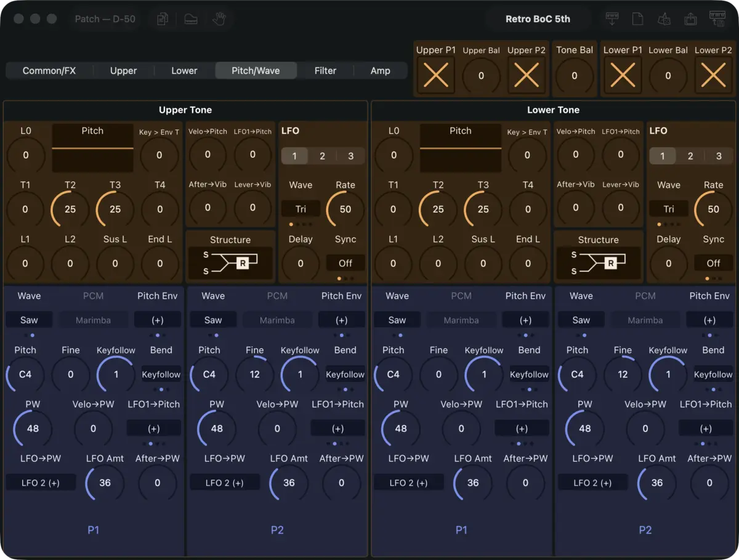Select LFO 3 in Lower Tone
The image size is (739, 560).
click(719, 156)
